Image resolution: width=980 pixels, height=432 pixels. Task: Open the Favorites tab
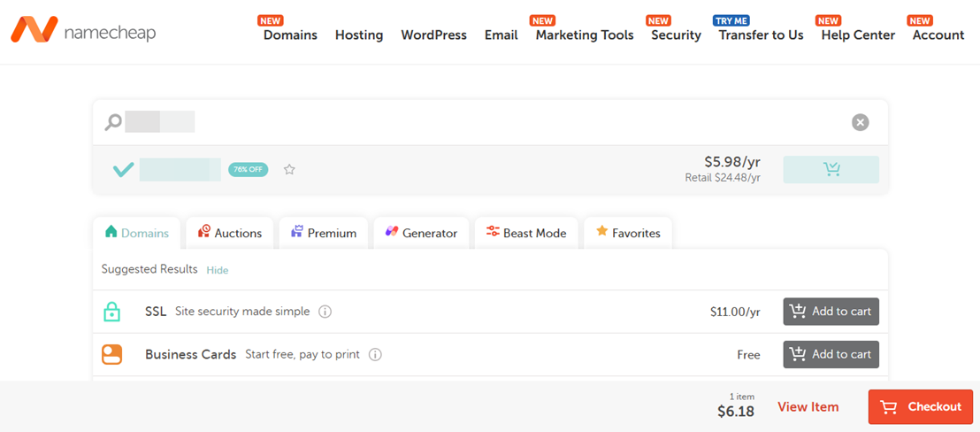click(628, 233)
